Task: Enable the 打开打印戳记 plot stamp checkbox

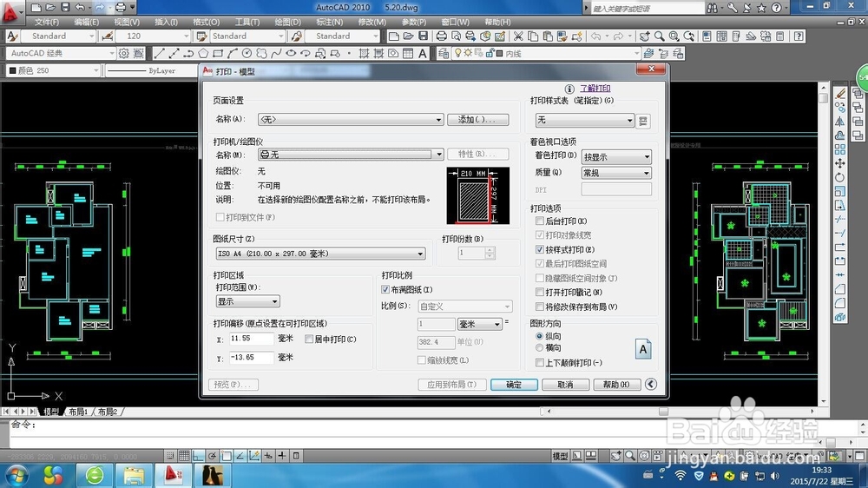Action: coord(540,293)
